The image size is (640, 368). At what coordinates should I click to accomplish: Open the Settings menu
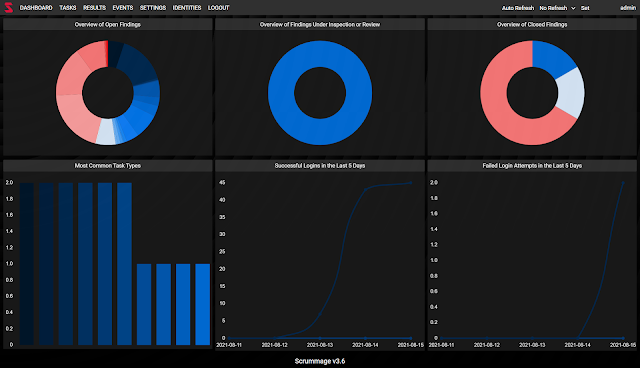click(x=153, y=8)
